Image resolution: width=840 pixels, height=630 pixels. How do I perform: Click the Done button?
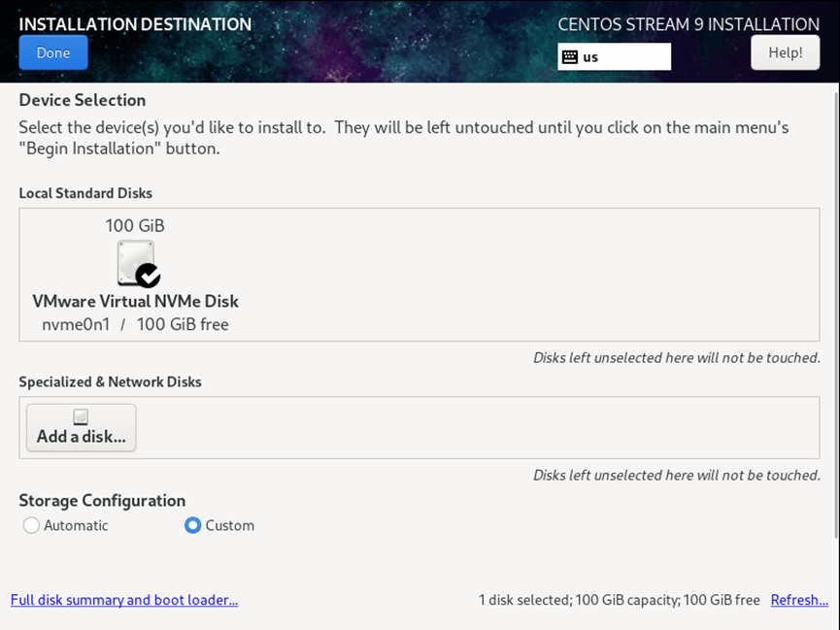coord(53,53)
